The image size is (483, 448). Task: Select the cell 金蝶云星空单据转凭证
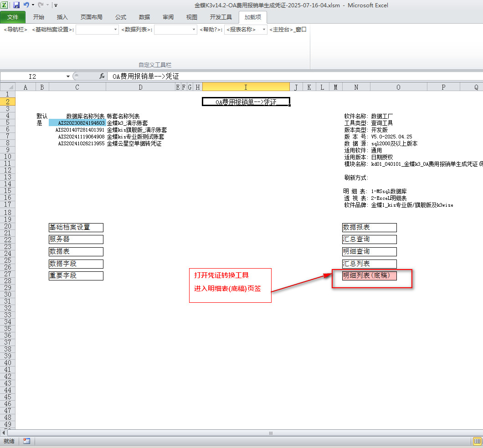[x=140, y=143]
